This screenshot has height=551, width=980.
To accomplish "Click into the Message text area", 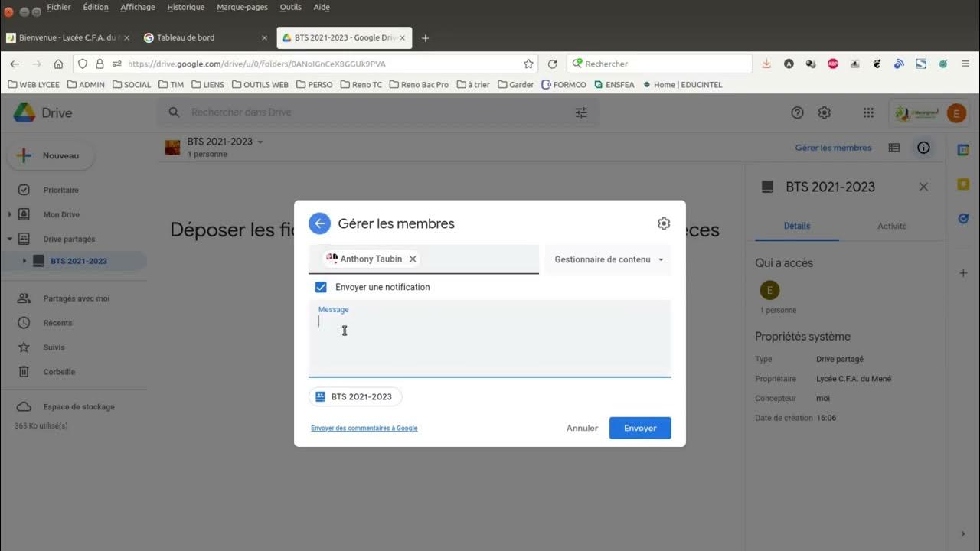I will (490, 338).
